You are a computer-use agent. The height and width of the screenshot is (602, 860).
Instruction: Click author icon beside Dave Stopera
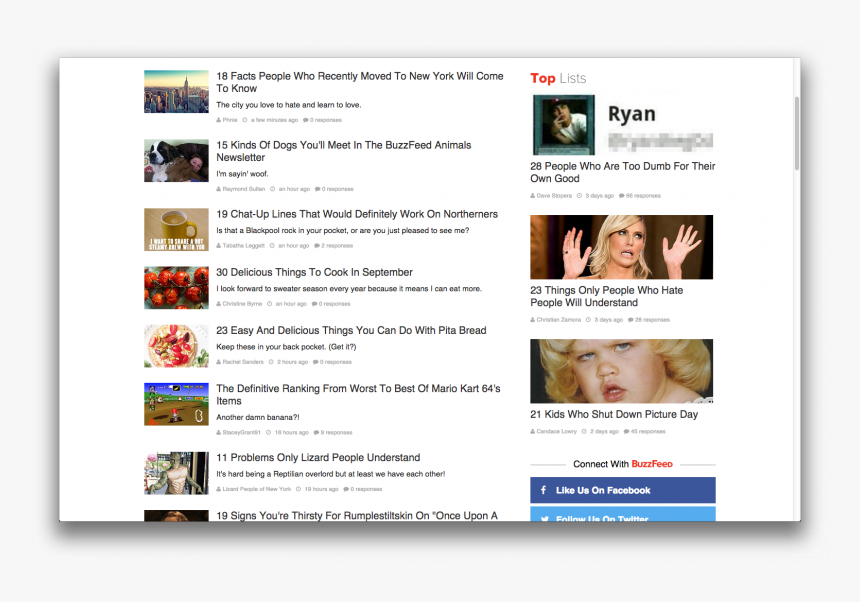coord(533,196)
